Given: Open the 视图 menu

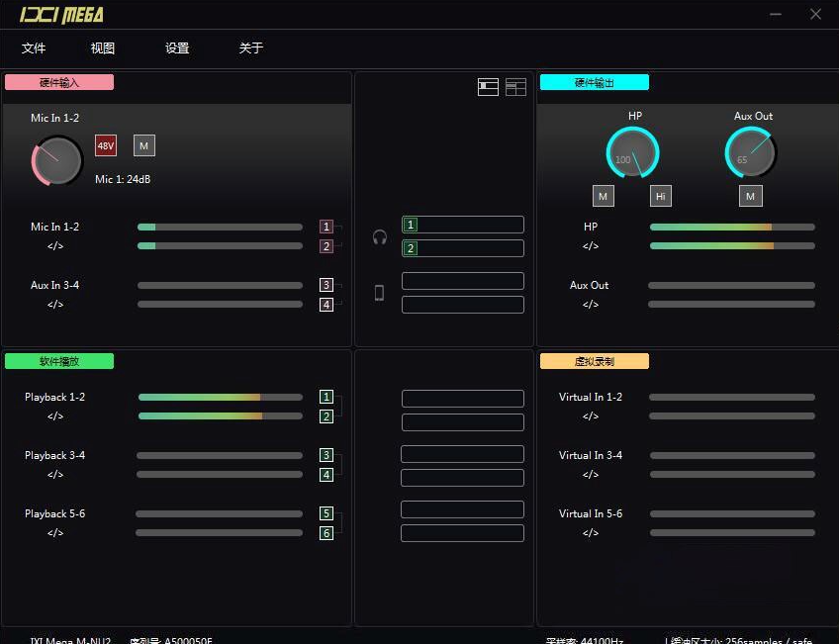Looking at the screenshot, I should [x=103, y=47].
